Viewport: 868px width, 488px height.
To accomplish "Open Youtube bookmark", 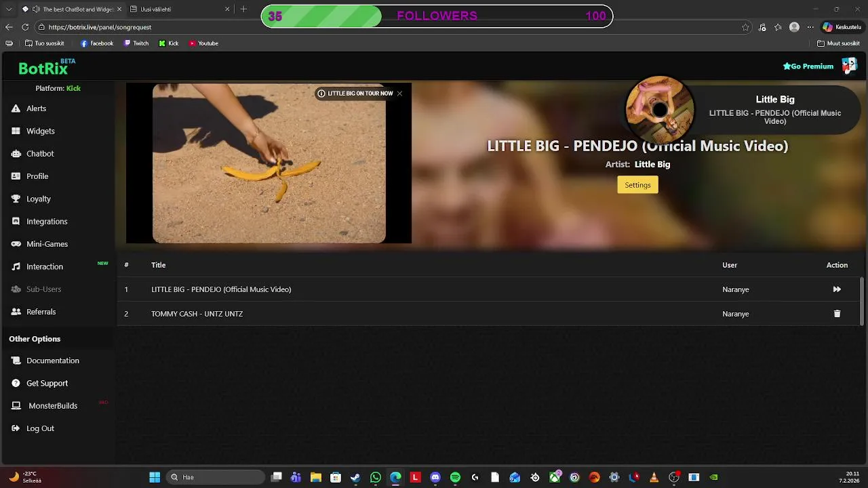I will click(x=203, y=43).
